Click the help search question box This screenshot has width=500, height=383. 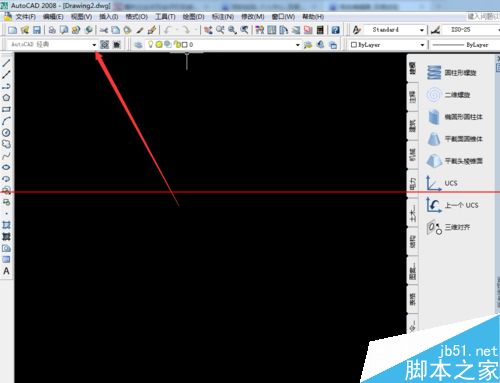point(483,16)
